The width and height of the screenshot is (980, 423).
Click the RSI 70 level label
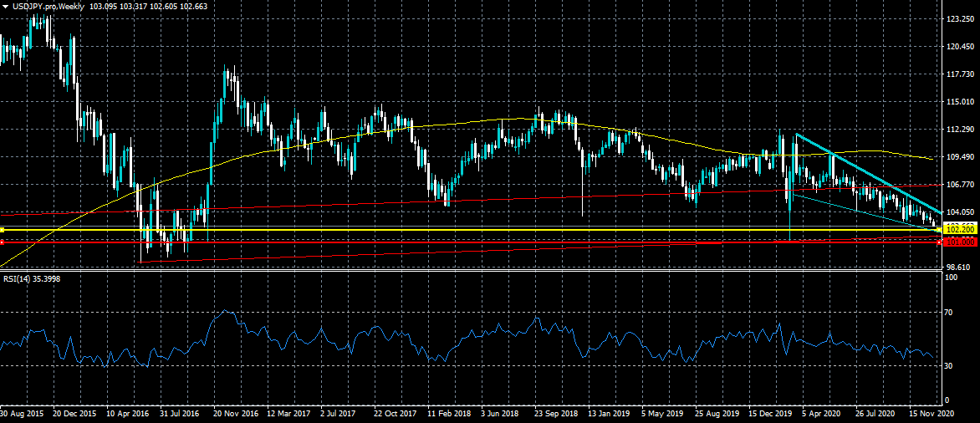[x=949, y=313]
